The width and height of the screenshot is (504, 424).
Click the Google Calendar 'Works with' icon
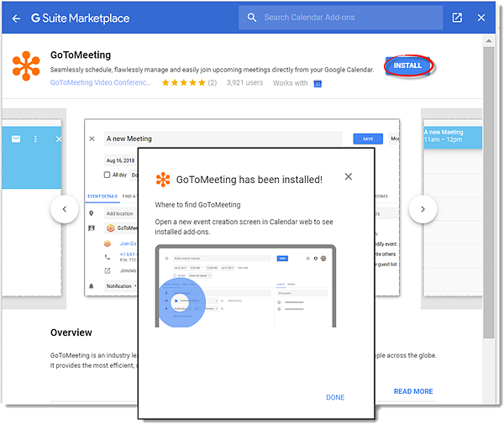[x=318, y=83]
